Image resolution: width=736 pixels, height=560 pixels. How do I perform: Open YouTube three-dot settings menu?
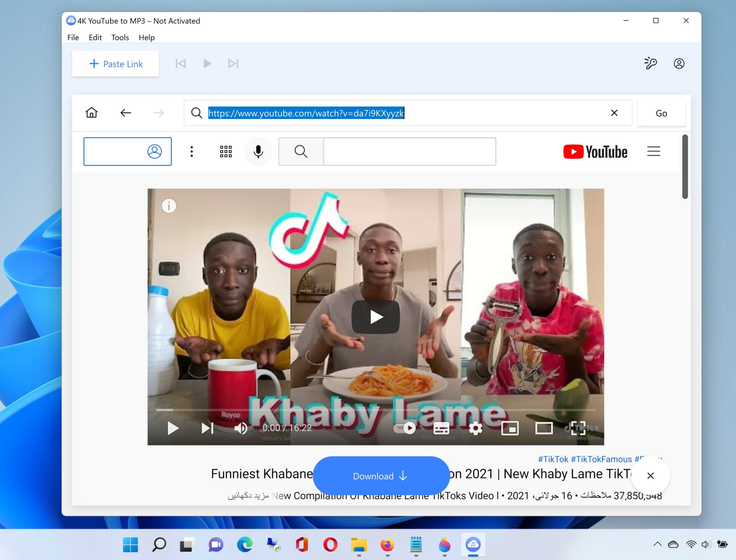(191, 151)
